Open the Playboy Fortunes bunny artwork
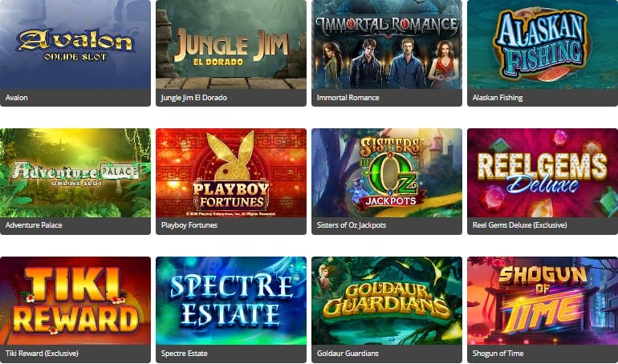618x364 pixels. tap(231, 172)
